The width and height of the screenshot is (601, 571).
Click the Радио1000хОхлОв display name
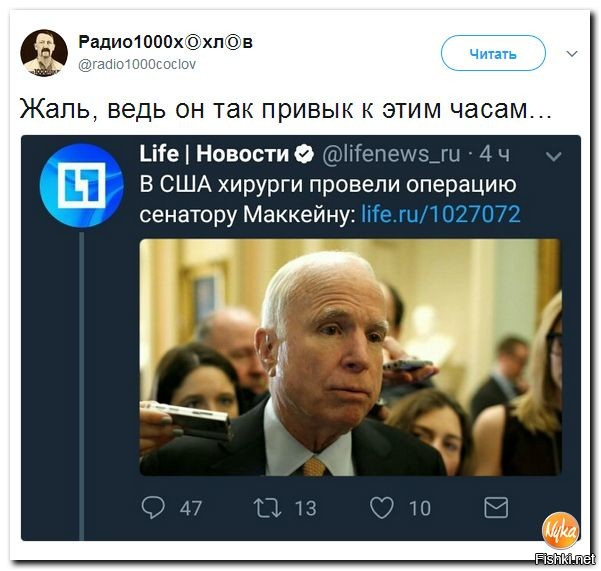[165, 41]
